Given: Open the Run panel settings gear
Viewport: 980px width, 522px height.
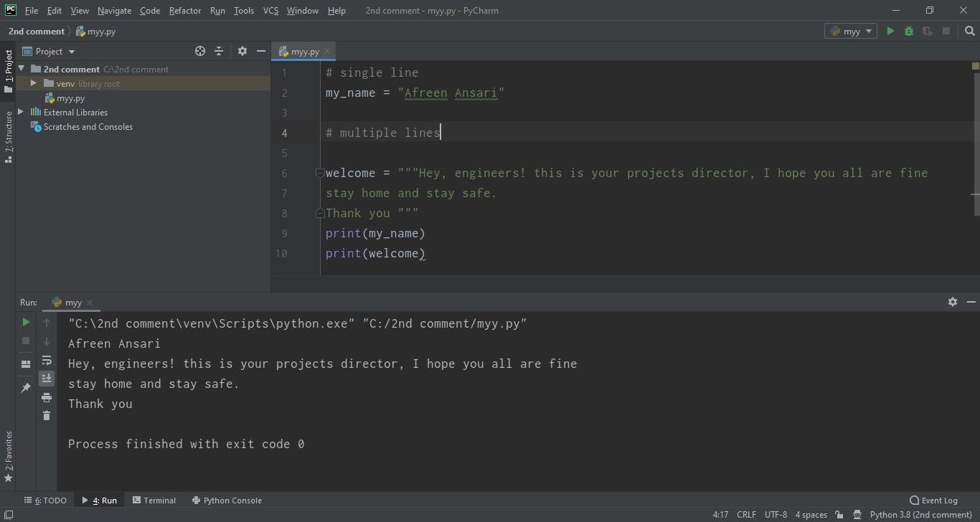Looking at the screenshot, I should click(x=953, y=302).
